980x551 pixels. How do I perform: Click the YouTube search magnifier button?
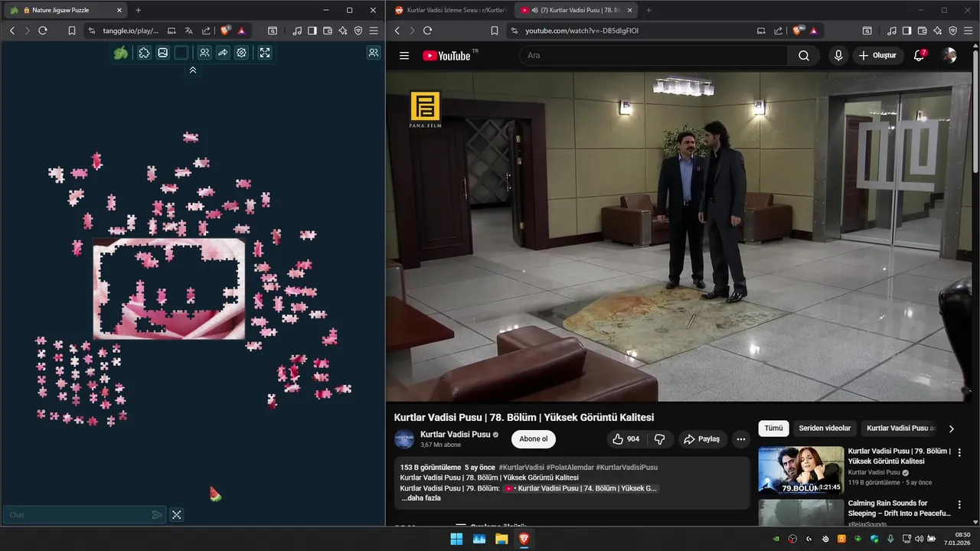pos(804,55)
